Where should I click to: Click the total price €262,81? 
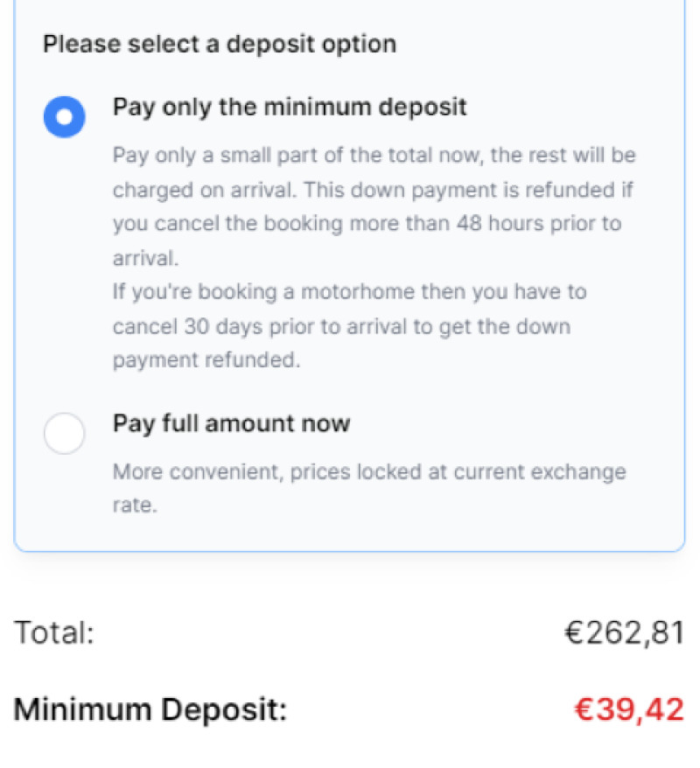(x=624, y=632)
